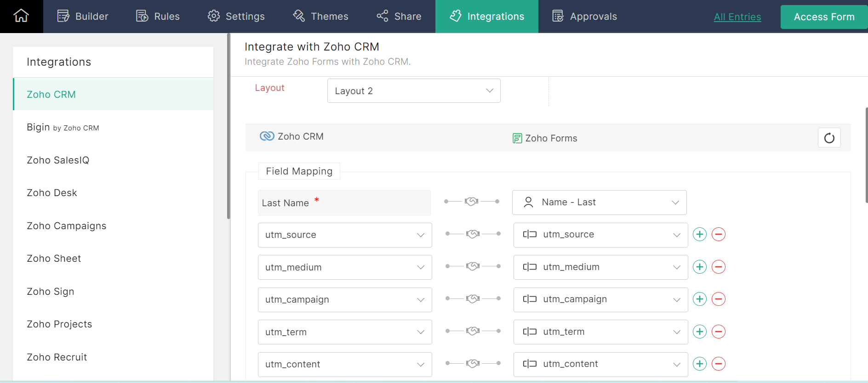Screen dimensions: 868x383
Task: Add a mapping row after utm_campaign
Action: coord(699,299)
